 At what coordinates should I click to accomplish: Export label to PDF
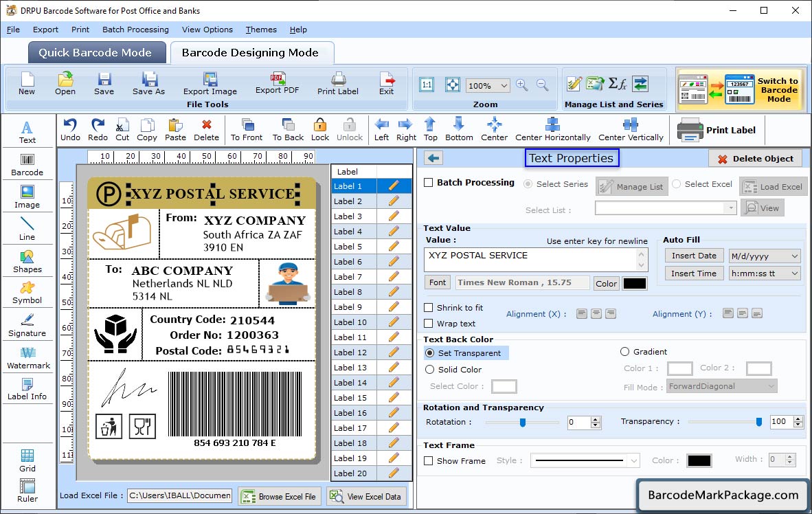coord(277,83)
